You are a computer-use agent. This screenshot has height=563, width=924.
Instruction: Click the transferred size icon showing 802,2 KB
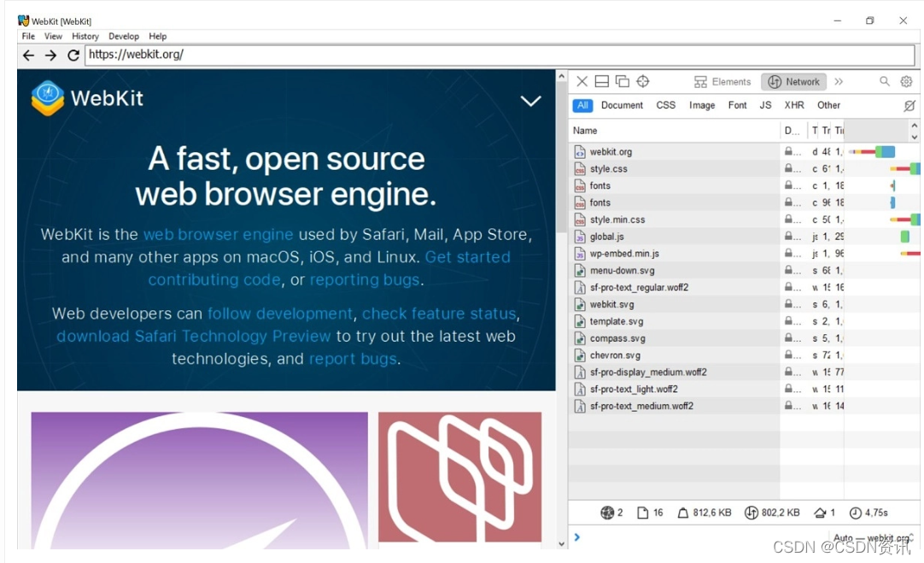click(751, 513)
